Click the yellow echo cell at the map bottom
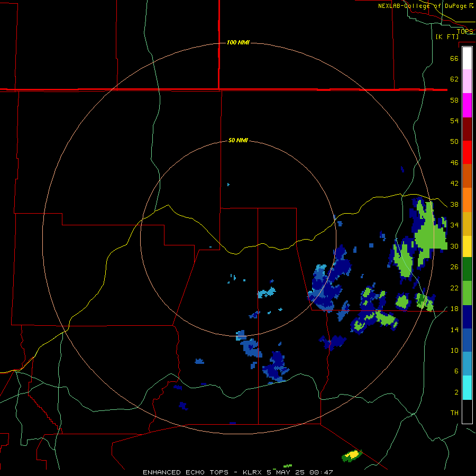 352,454
